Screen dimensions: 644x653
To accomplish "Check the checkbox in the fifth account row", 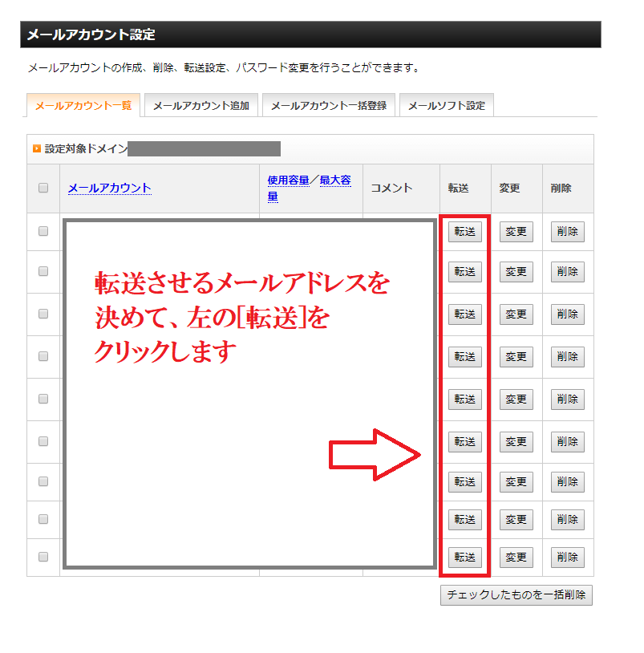I will (x=43, y=399).
